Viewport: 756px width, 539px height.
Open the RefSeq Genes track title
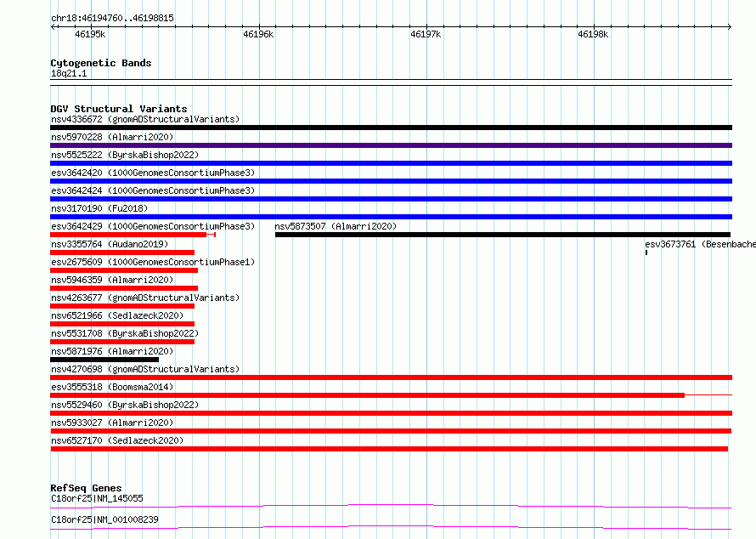coord(86,488)
